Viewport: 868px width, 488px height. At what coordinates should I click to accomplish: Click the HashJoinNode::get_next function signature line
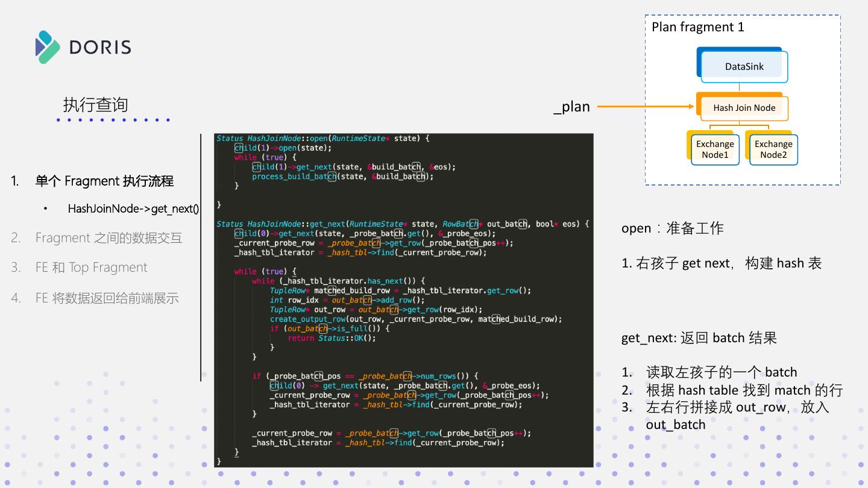point(402,224)
